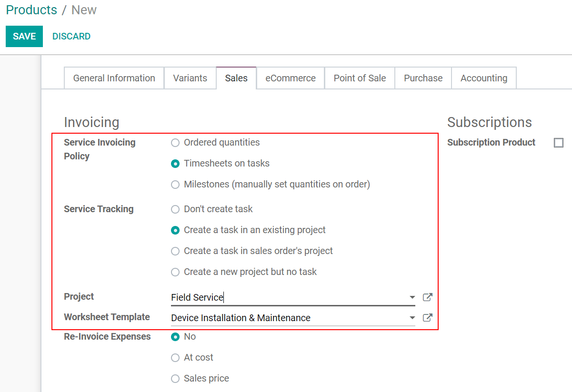Choose Milestones invoicing policy option
Screen dimensions: 572x392
[175, 185]
